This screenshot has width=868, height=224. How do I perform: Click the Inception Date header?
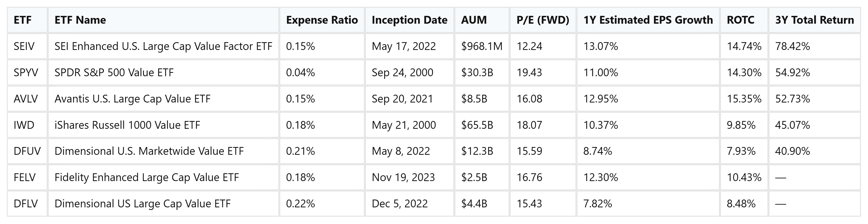(409, 20)
